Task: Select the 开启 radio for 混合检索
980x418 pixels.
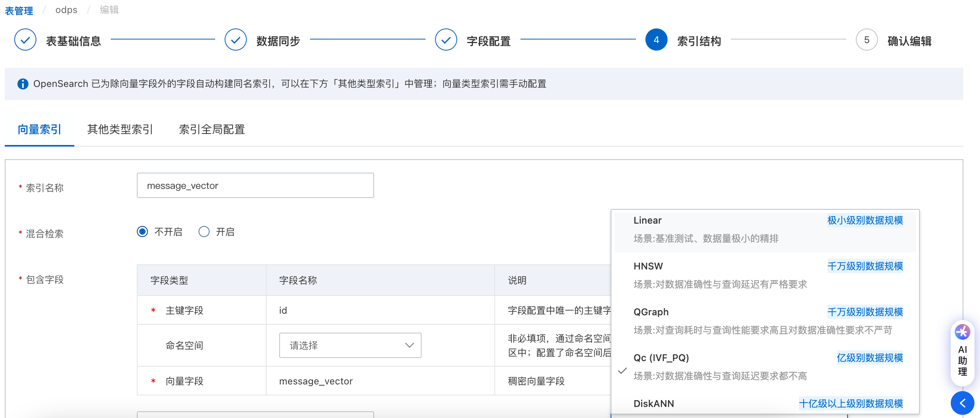Action: tap(204, 232)
